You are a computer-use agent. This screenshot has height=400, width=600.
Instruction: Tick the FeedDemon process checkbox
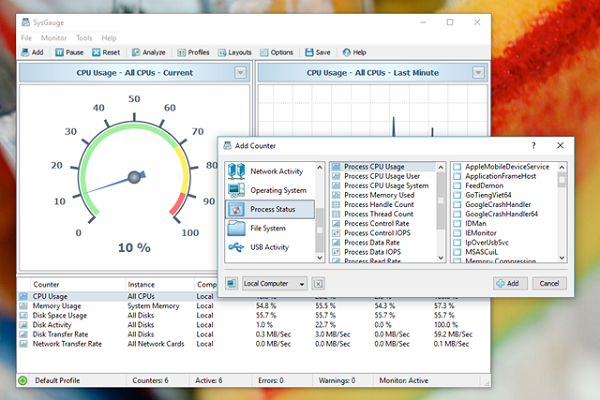point(457,185)
